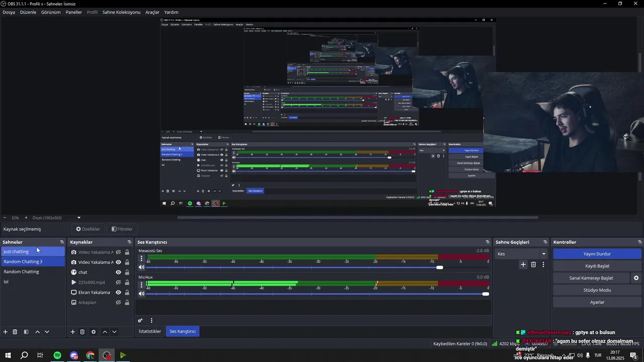644x362 pixels.
Task: Mute Masaüstü Ses speaker icon
Action: (x=141, y=267)
